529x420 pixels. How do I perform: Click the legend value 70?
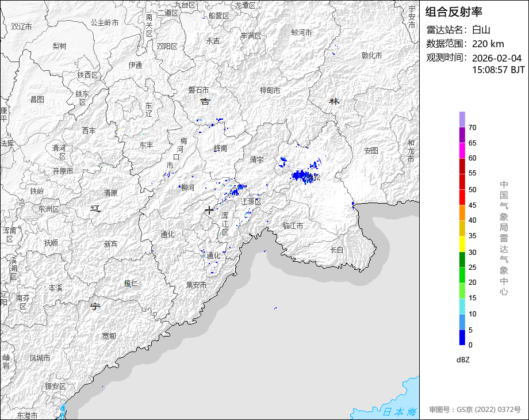pyautogui.click(x=472, y=128)
